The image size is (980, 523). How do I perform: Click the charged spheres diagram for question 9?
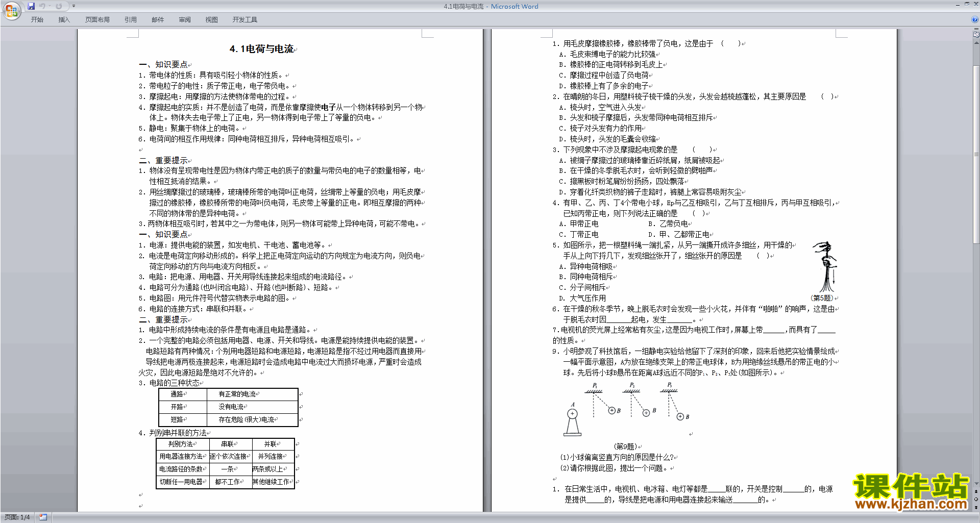coord(626,409)
